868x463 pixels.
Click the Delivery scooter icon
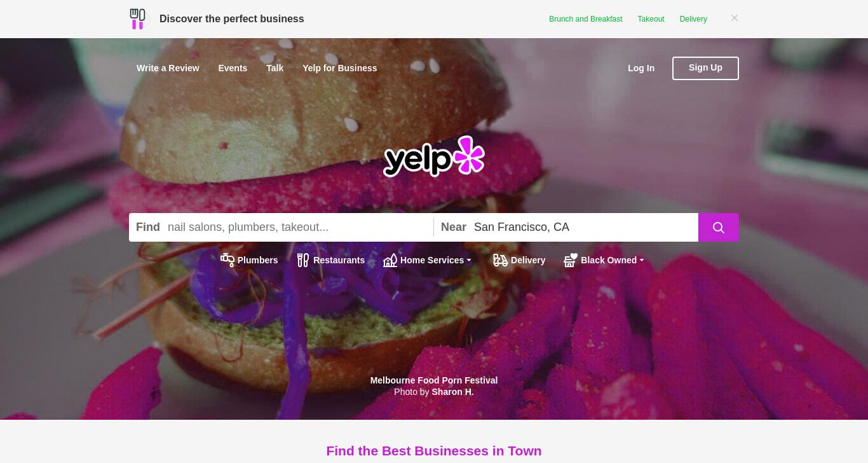click(x=500, y=259)
